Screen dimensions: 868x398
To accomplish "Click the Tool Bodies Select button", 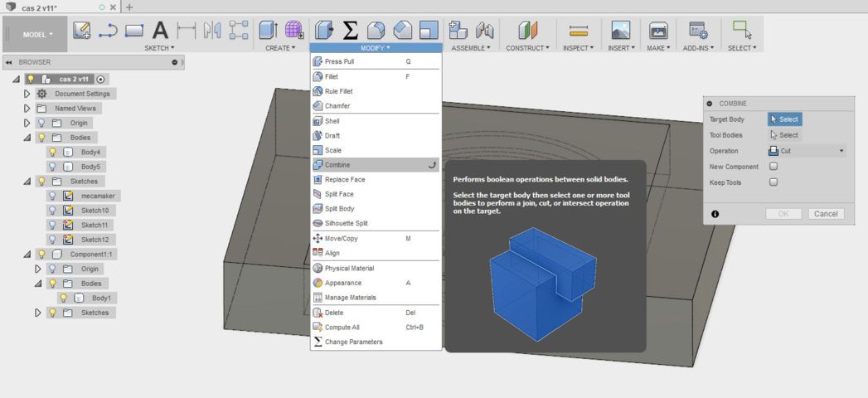I will [784, 135].
